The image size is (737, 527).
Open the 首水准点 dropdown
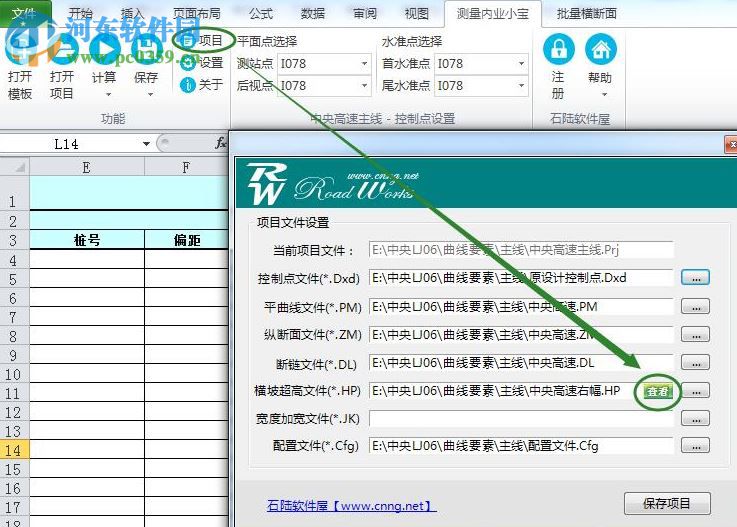click(521, 63)
